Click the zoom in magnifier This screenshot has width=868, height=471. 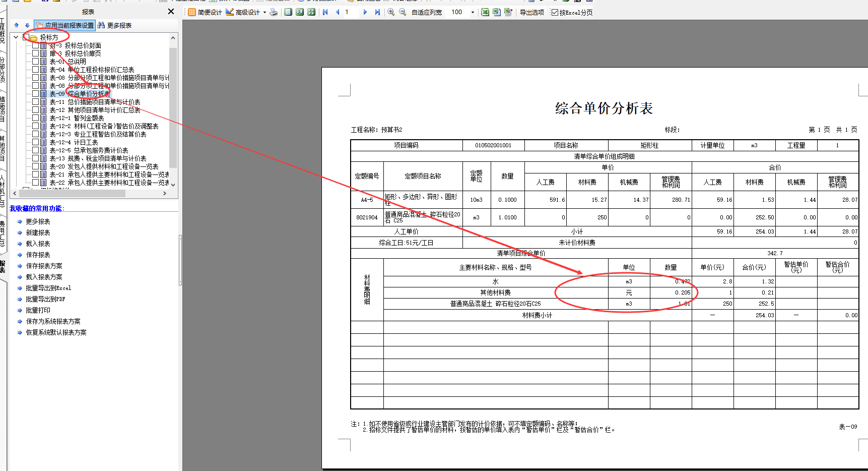point(391,12)
